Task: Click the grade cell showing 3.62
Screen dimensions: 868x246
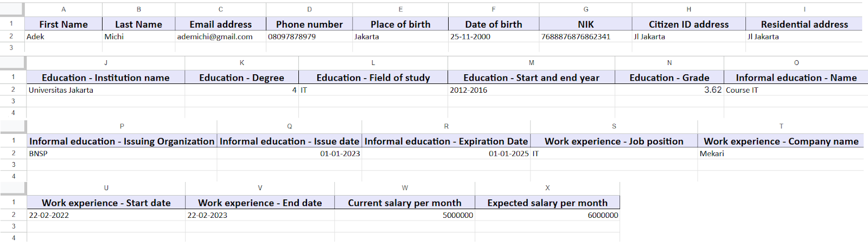Action: pos(669,90)
